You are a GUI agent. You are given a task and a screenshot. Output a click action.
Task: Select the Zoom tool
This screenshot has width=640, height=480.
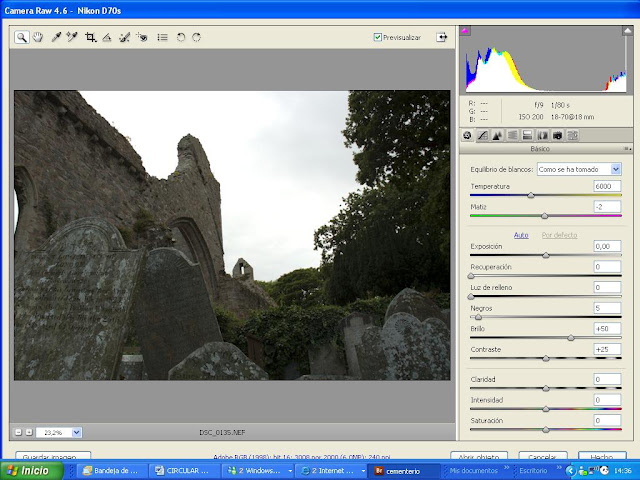tap(22, 38)
